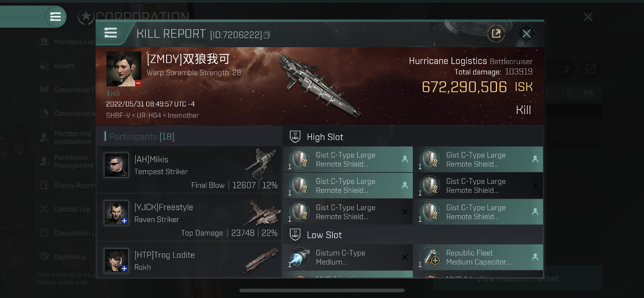This screenshot has height=298, width=644.
Task: Click the Low Slot shield icon
Action: (295, 235)
